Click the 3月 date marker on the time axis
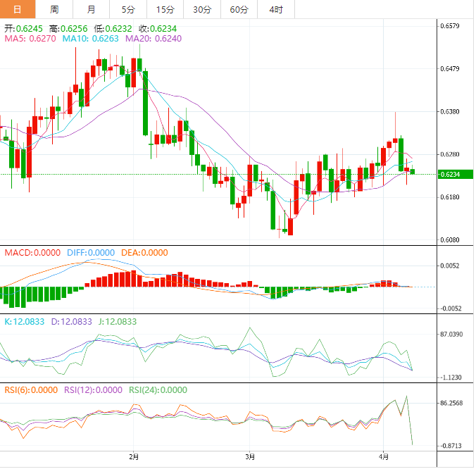Image resolution: width=476 pixels, height=474 pixels. (x=250, y=457)
